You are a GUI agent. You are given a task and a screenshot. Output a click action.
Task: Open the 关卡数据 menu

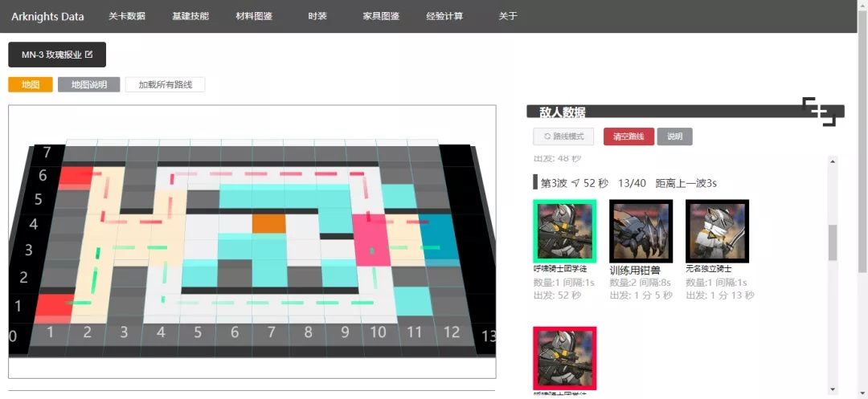tap(127, 16)
